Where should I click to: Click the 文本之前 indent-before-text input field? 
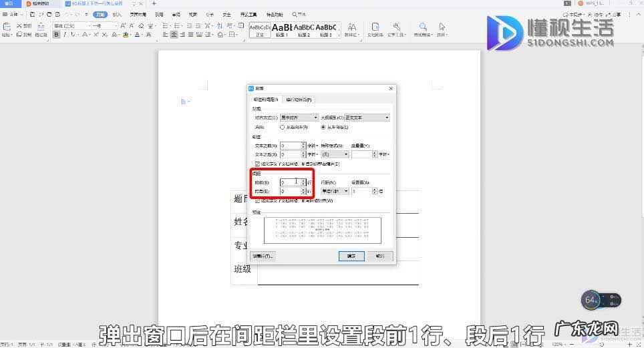tap(293, 146)
